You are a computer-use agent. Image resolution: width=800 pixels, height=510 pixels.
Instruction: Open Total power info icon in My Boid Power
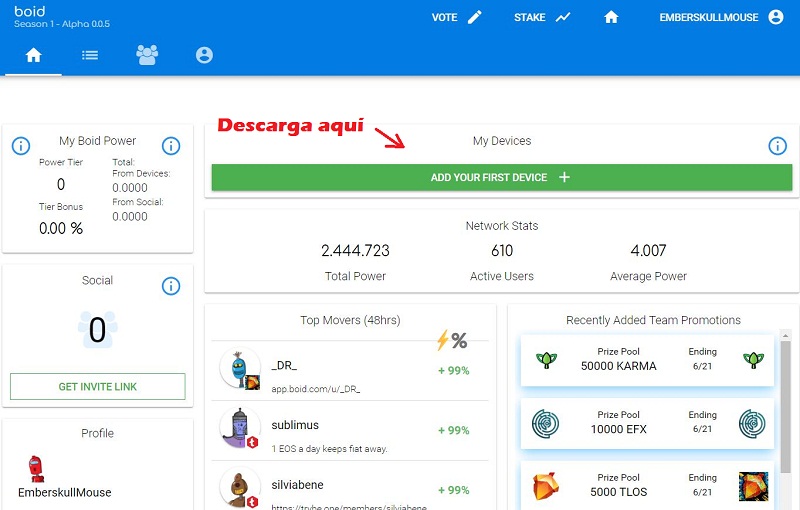coord(171,146)
